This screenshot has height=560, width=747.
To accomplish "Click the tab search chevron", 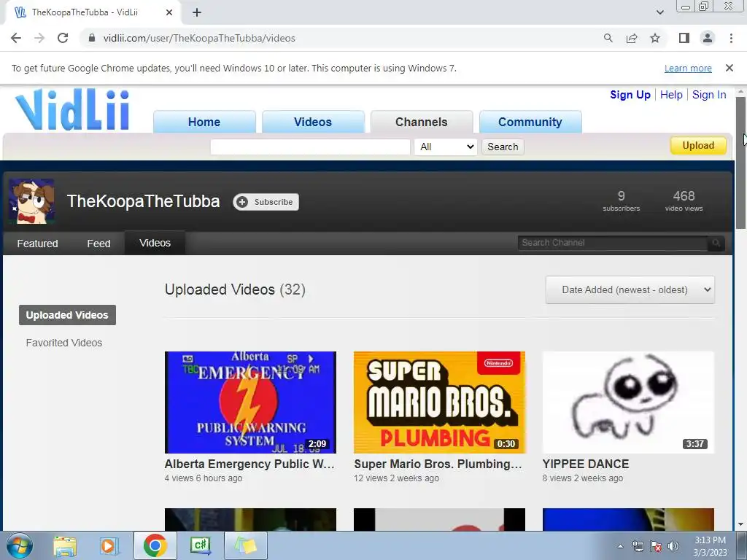I will click(x=659, y=12).
